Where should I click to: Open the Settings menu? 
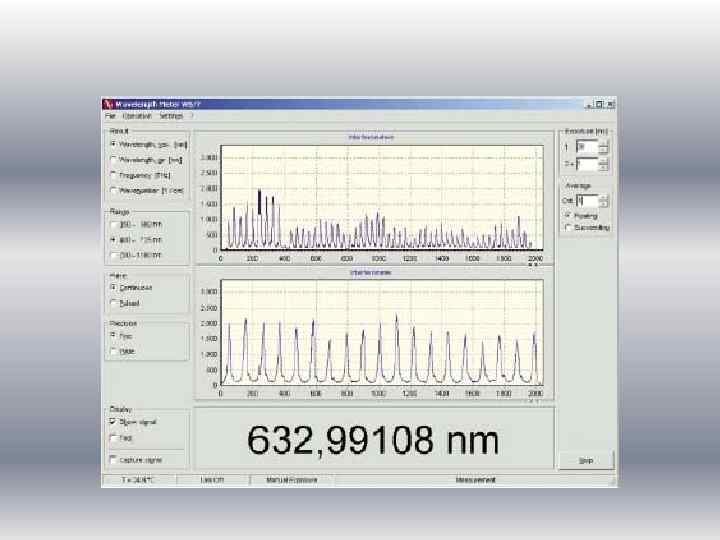[171, 116]
